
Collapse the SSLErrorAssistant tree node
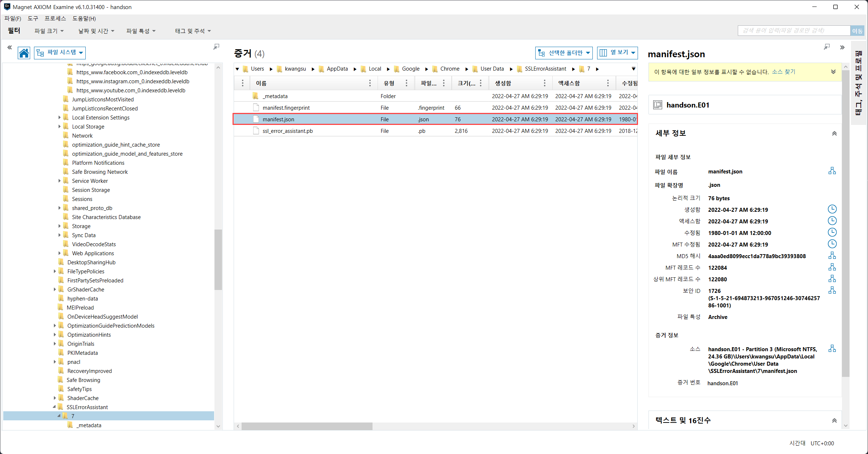(x=54, y=407)
